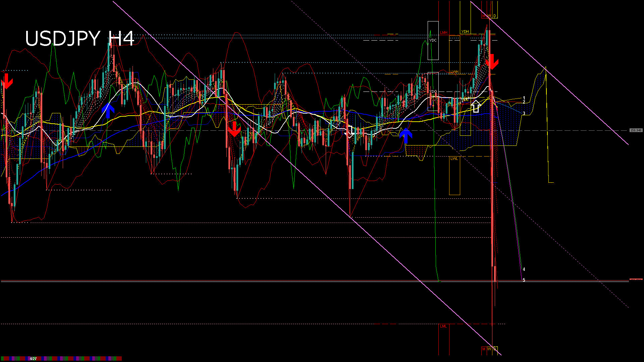Click the LMH level label
The height and width of the screenshot is (362, 644).
point(444,33)
